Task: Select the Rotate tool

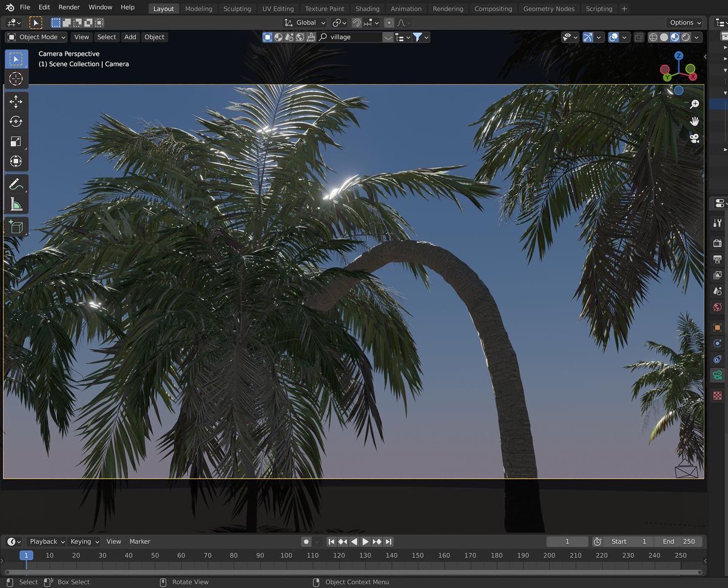Action: (x=16, y=121)
